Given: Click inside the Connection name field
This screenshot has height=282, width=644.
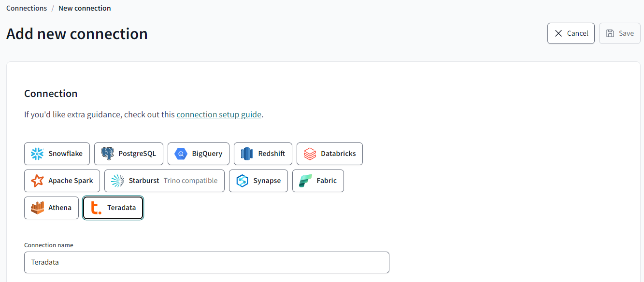Looking at the screenshot, I should pos(207,262).
